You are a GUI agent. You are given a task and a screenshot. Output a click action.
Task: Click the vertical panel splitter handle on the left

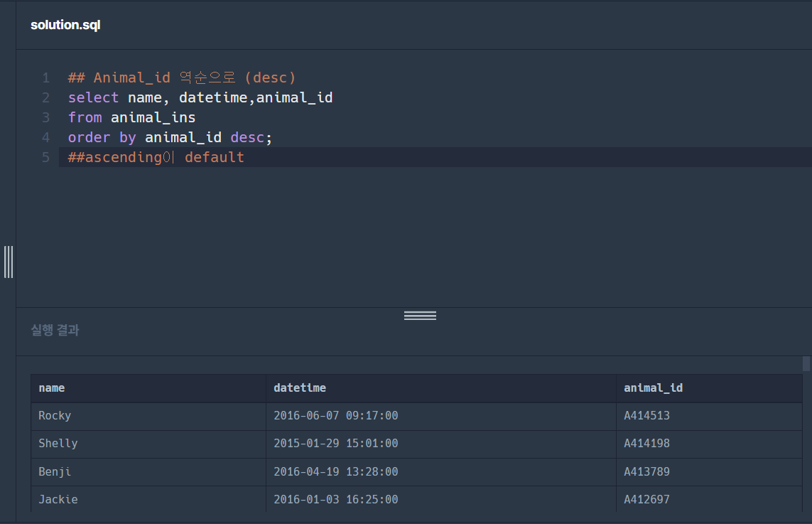9,262
